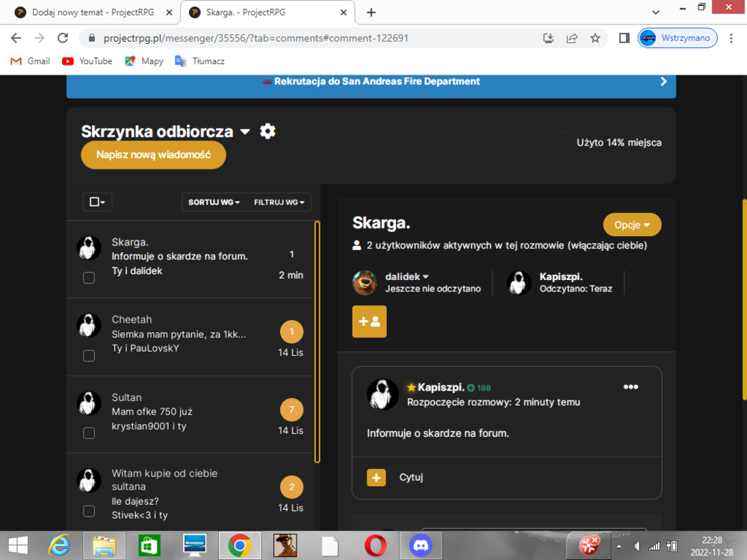Open messenger settings gear icon
The height and width of the screenshot is (560, 747).
pyautogui.click(x=267, y=131)
